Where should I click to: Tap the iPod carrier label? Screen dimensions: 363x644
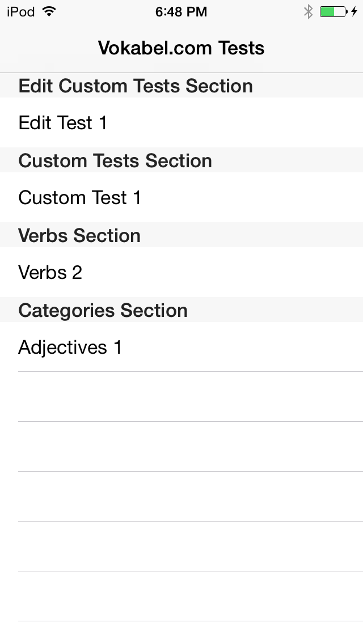tap(21, 12)
